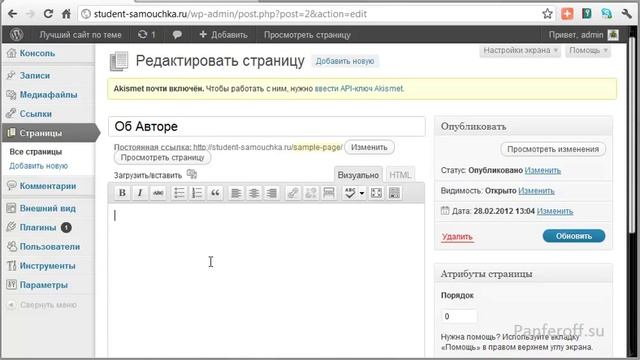This screenshot has height=360, width=640.
Task: Insert a link using chain icon
Action: coord(293,193)
